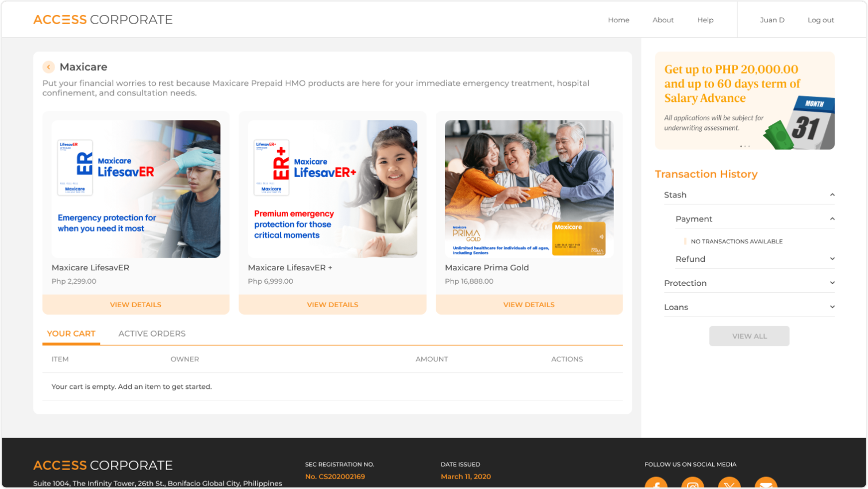Go to Home in top navigation
868x489 pixels.
pyautogui.click(x=619, y=20)
